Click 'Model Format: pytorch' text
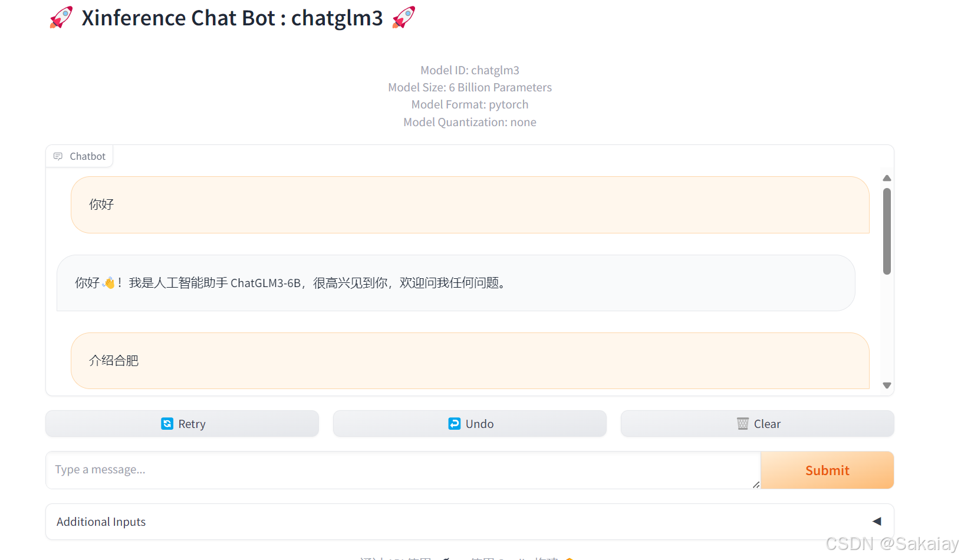Viewport: 961px width, 560px height. pyautogui.click(x=470, y=104)
